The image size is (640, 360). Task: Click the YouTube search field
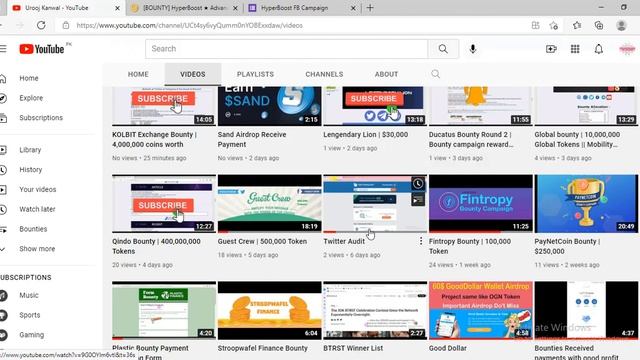[287, 49]
